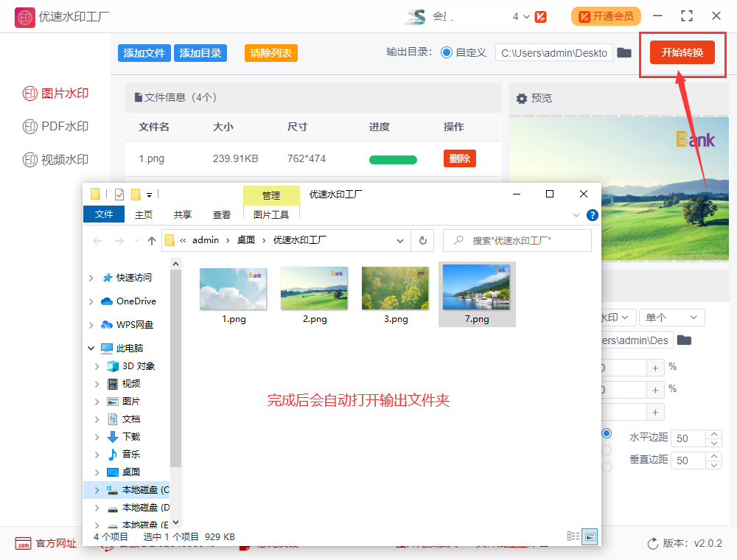The image size is (737, 560).
Task: Collapse the 此电脑 tree node
Action: coord(91,348)
